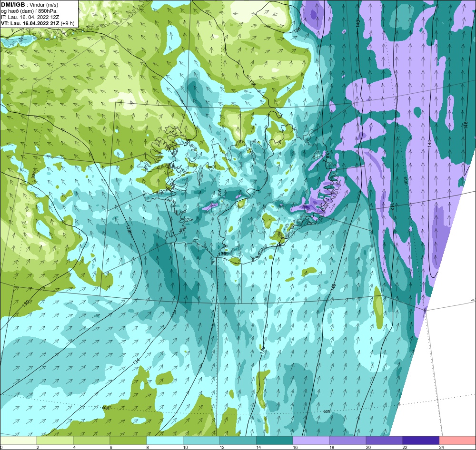The width and height of the screenshot is (476, 450).
Task: Click the 144 contour height label
Action: pos(429,144)
